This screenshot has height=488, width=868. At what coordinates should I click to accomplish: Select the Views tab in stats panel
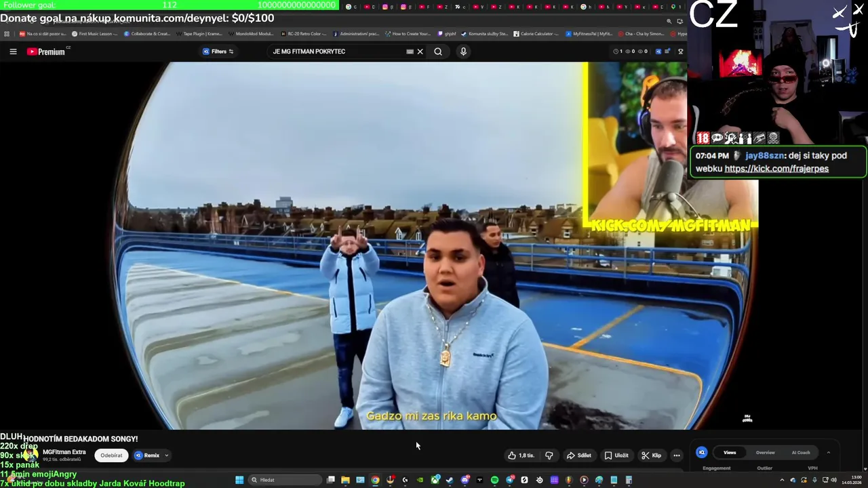pyautogui.click(x=730, y=452)
